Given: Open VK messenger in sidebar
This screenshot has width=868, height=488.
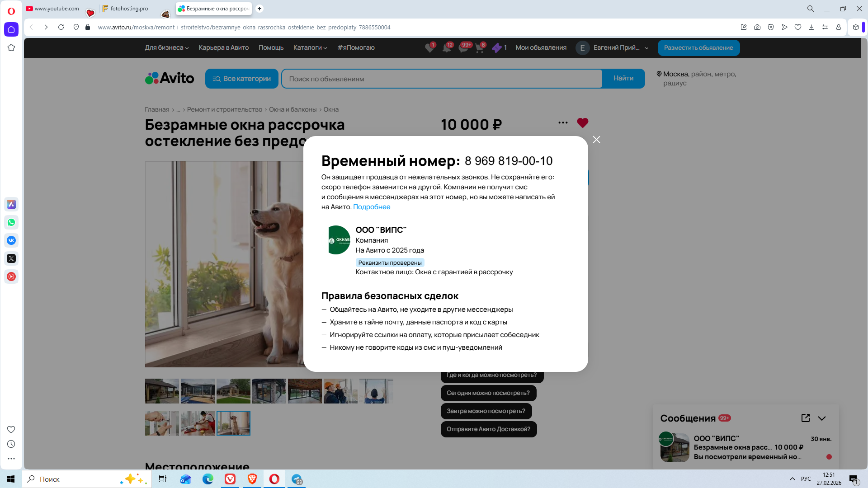Looking at the screenshot, I should tap(11, 240).
